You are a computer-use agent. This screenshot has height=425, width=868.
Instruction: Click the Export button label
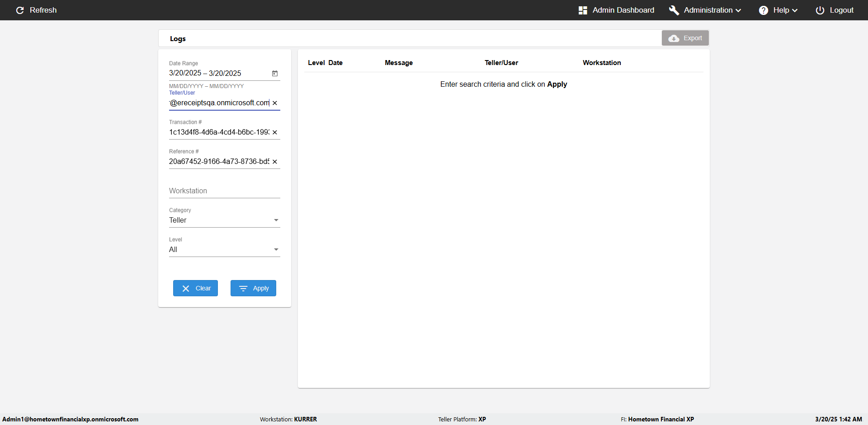pyautogui.click(x=693, y=38)
